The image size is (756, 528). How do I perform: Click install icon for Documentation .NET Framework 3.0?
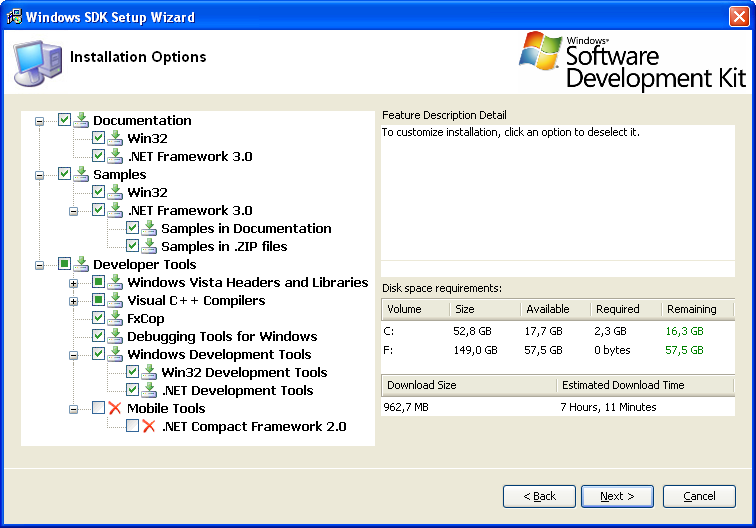click(x=115, y=156)
